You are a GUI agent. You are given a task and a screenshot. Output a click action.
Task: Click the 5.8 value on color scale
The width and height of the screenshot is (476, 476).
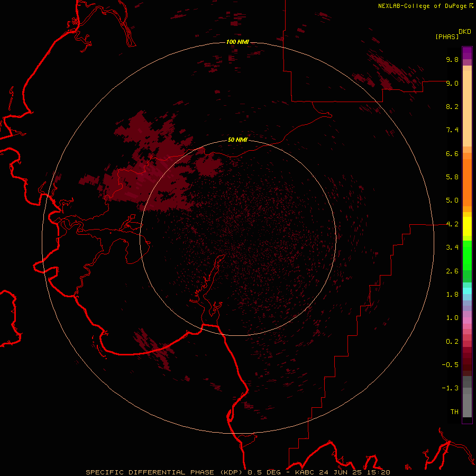pyautogui.click(x=452, y=177)
